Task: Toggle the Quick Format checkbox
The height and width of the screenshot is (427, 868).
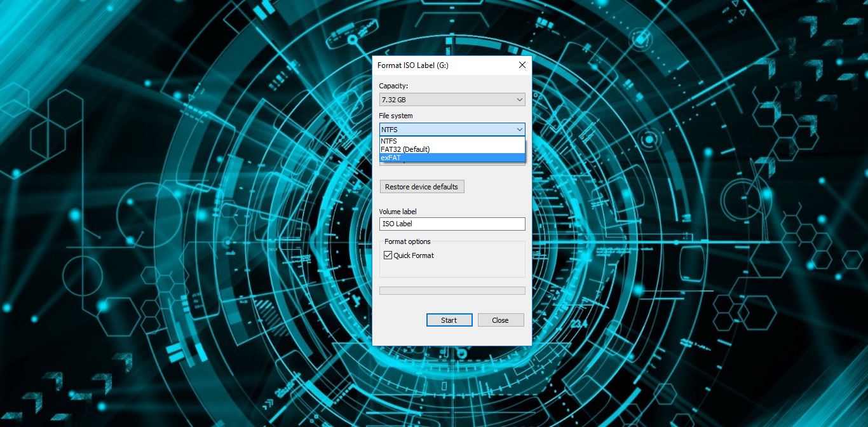Action: [388, 255]
